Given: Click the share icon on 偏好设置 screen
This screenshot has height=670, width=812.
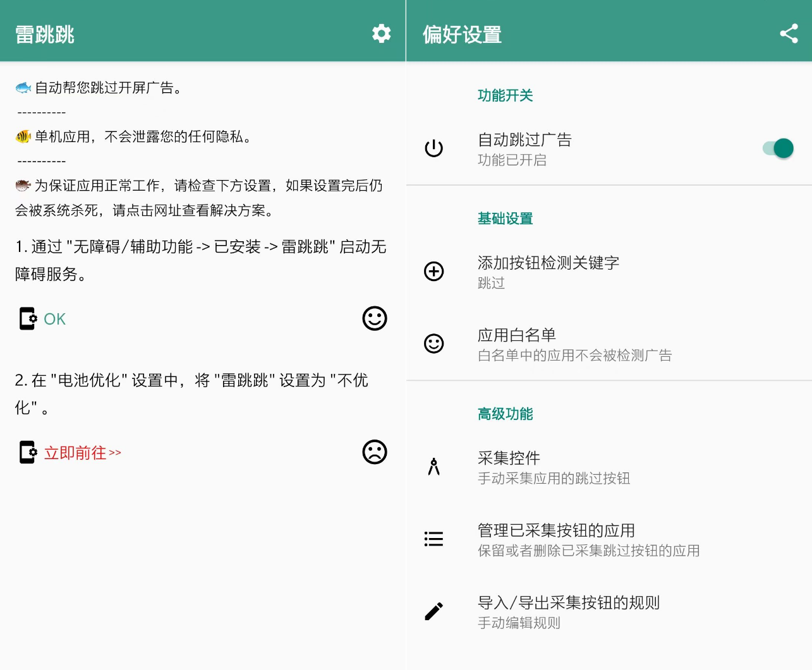Looking at the screenshot, I should click(789, 33).
